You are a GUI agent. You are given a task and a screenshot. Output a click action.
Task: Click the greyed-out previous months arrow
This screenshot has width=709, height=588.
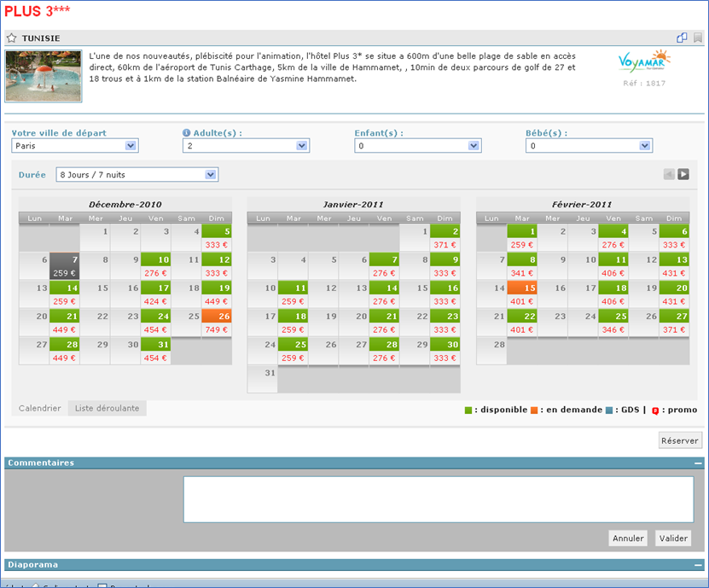point(669,174)
